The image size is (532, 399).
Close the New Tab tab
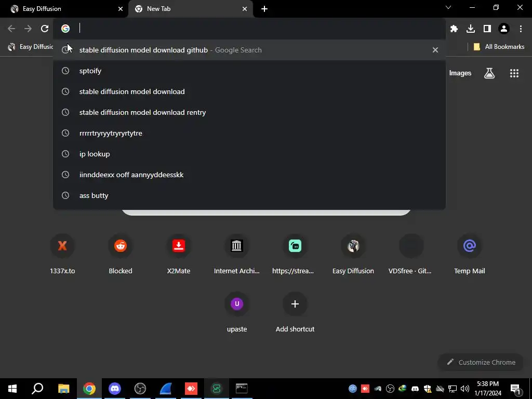point(245,9)
